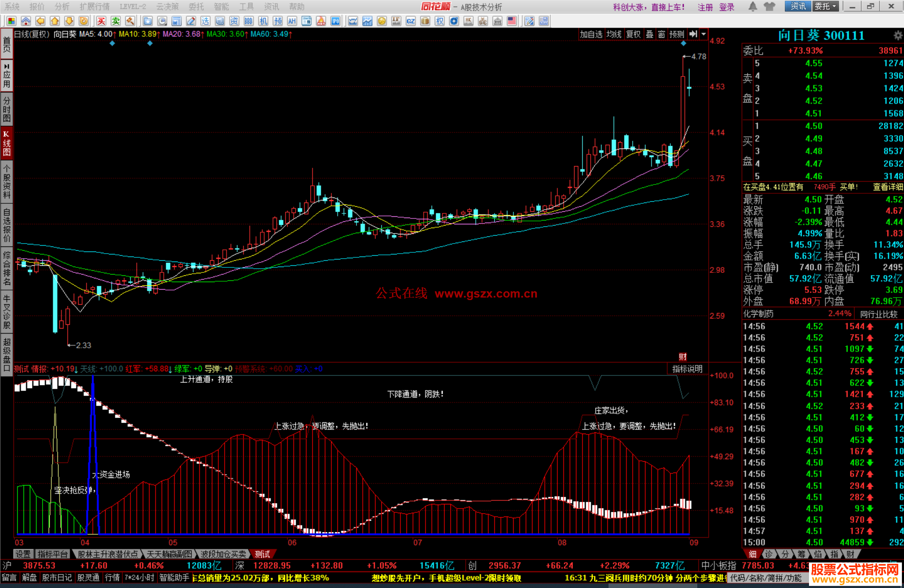Click the GZ toolbar icon
Image resolution: width=904 pixels, height=588 pixels.
point(411,21)
